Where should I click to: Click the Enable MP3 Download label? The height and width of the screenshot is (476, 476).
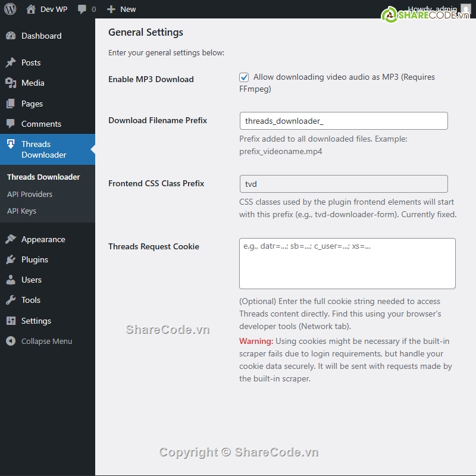pyautogui.click(x=151, y=79)
